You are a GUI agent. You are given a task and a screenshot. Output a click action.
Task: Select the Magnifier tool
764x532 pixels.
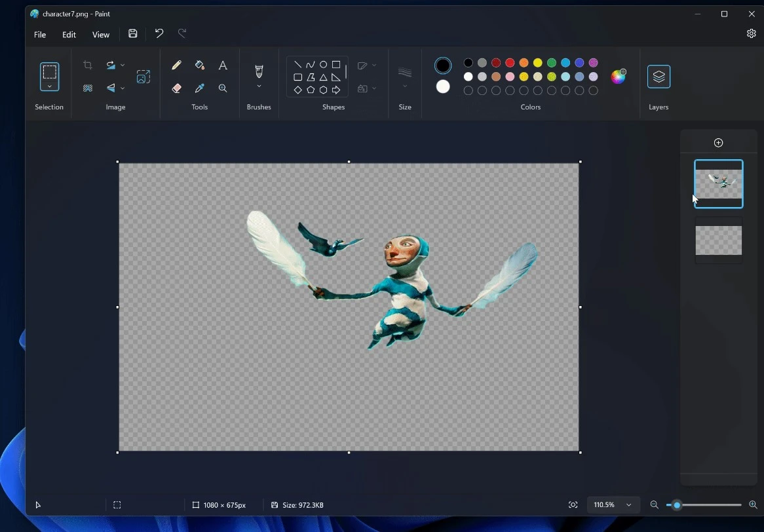(x=223, y=88)
